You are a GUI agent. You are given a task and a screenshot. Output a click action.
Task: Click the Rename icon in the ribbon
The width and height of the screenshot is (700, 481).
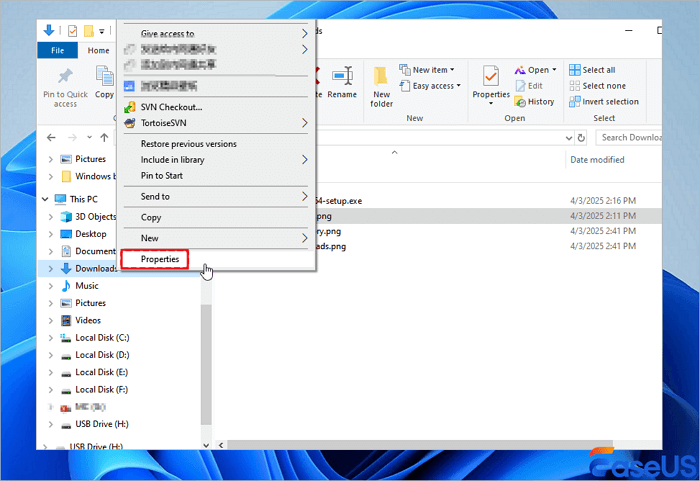coord(342,76)
